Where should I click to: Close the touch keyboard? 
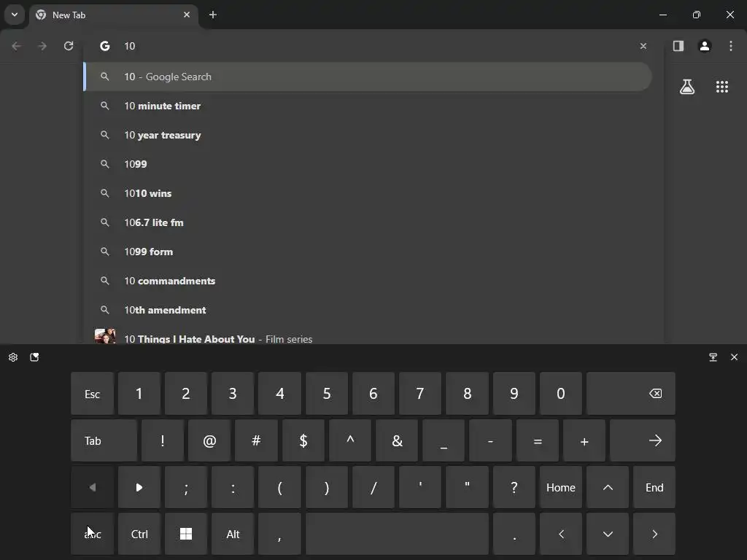coord(734,357)
